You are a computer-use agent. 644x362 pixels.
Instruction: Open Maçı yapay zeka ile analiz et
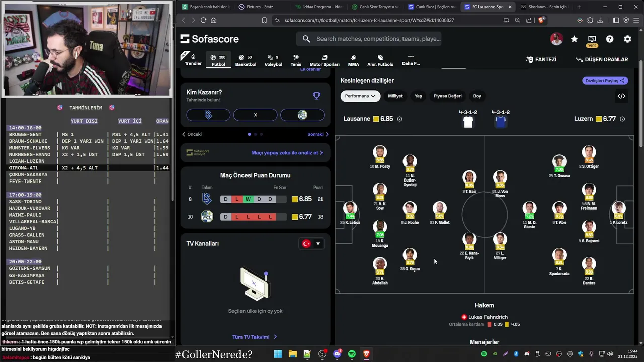(287, 153)
